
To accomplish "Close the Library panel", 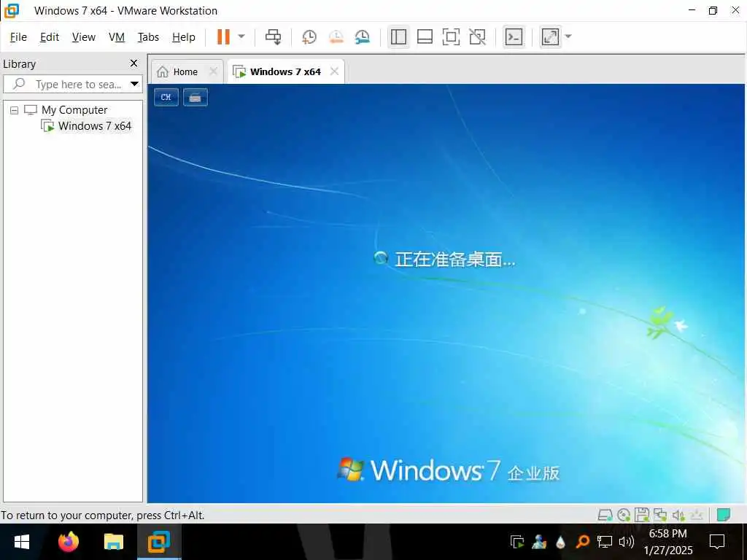I will 134,63.
